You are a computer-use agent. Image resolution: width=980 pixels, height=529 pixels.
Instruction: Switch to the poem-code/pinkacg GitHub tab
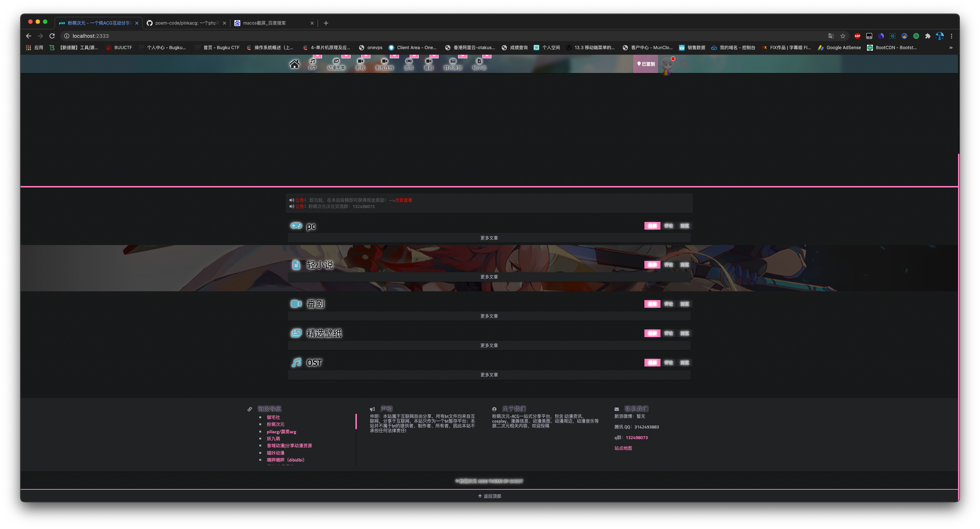[x=186, y=23]
